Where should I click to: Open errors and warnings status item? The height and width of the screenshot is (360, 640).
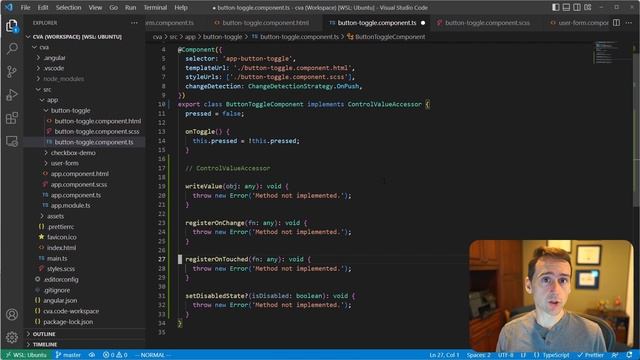115,355
